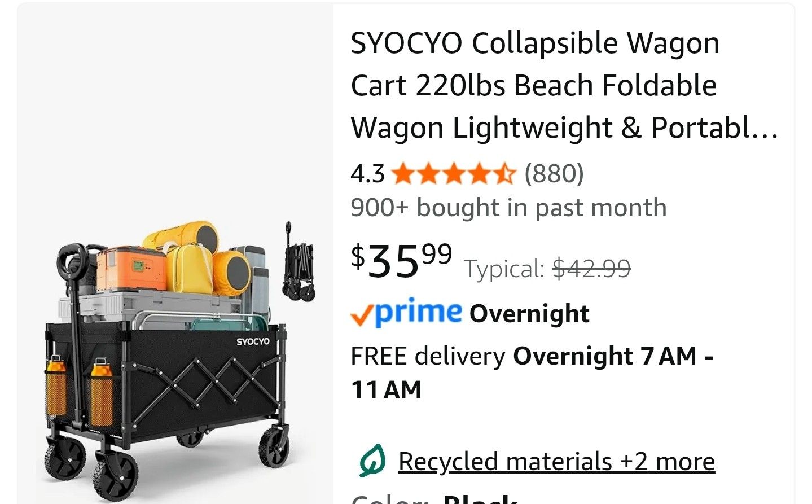Open the (880) reviews count
Screen dimensions: 812x504
click(554, 174)
